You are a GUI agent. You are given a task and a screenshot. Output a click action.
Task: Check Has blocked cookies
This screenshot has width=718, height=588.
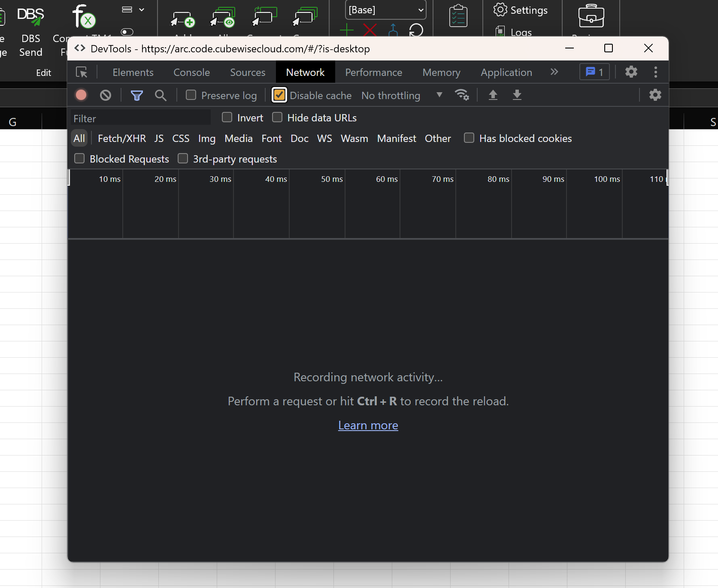coord(469,138)
